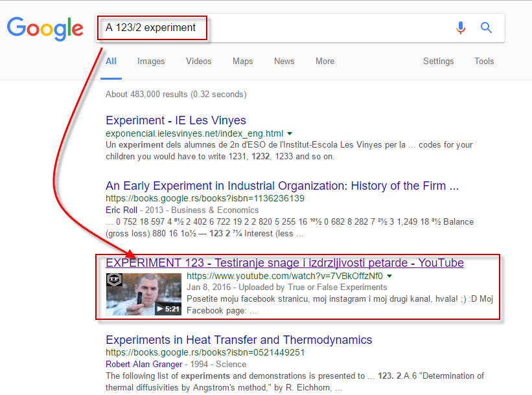Switch to the Videos tab
The height and width of the screenshot is (395, 532).
point(198,62)
